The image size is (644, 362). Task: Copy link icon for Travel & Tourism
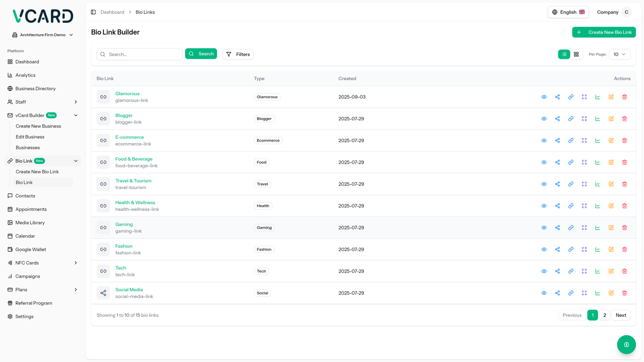click(x=571, y=184)
